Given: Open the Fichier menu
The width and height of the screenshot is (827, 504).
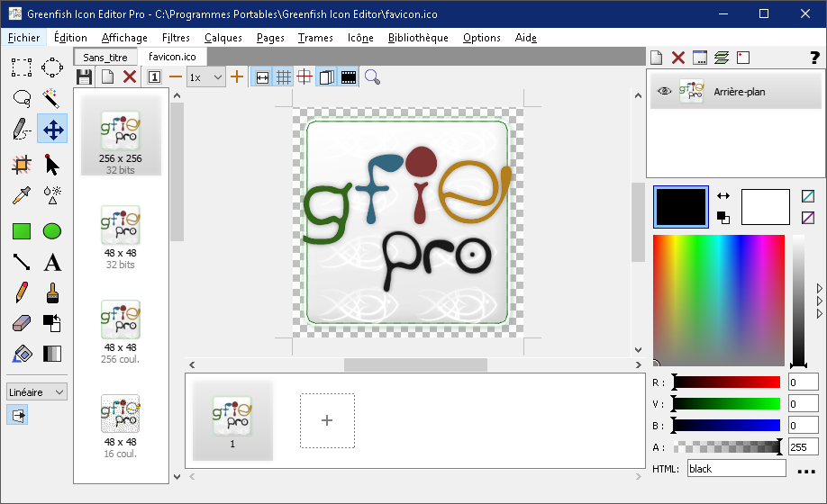Looking at the screenshot, I should [23, 38].
